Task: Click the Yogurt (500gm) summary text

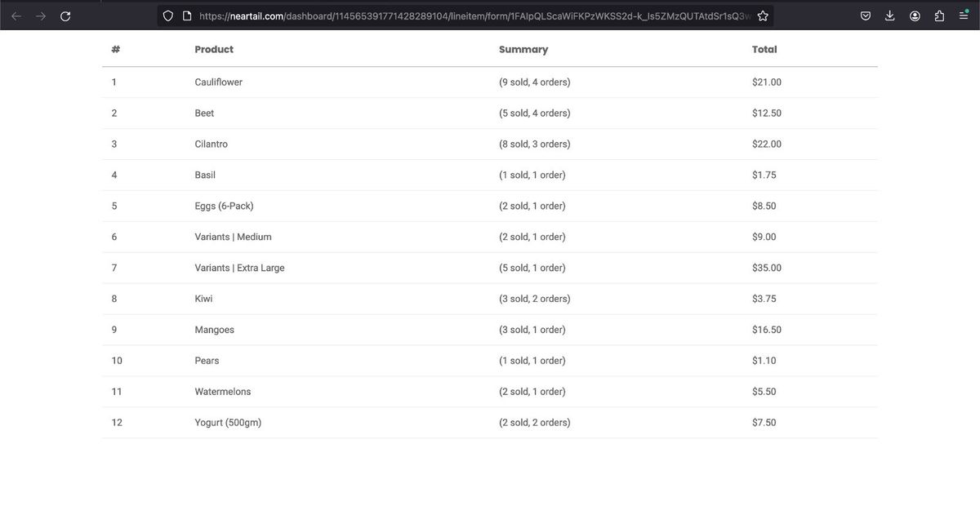Action: coord(534,423)
